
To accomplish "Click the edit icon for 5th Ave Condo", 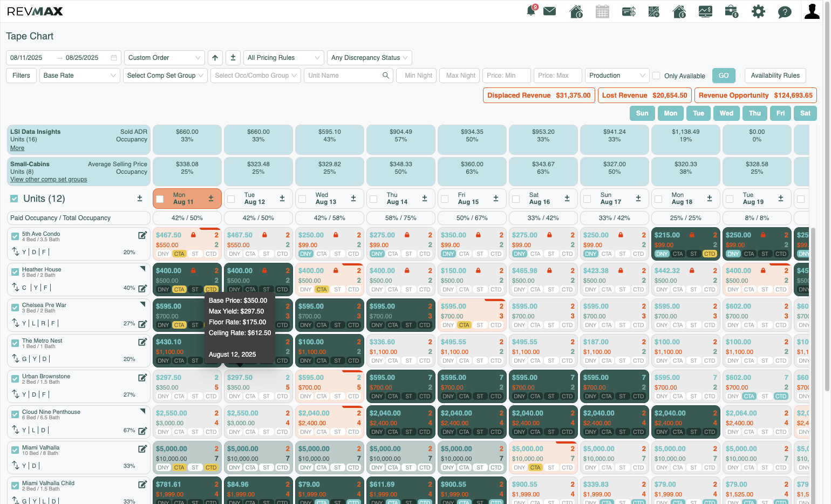I will [x=142, y=235].
